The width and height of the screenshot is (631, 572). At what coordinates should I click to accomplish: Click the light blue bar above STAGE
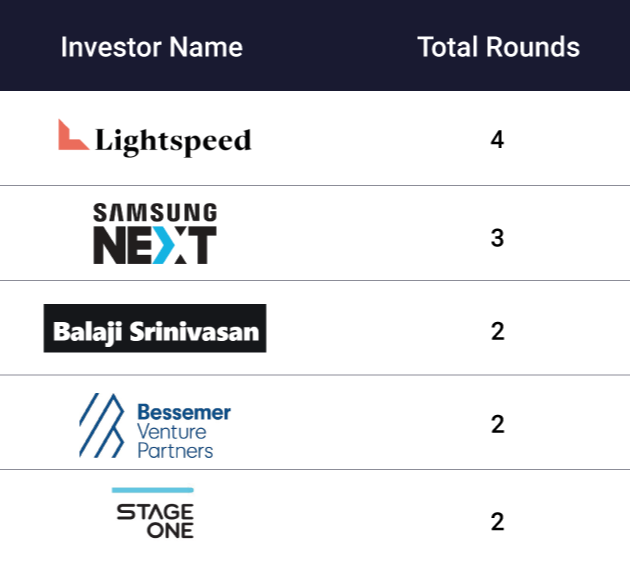coord(152,490)
